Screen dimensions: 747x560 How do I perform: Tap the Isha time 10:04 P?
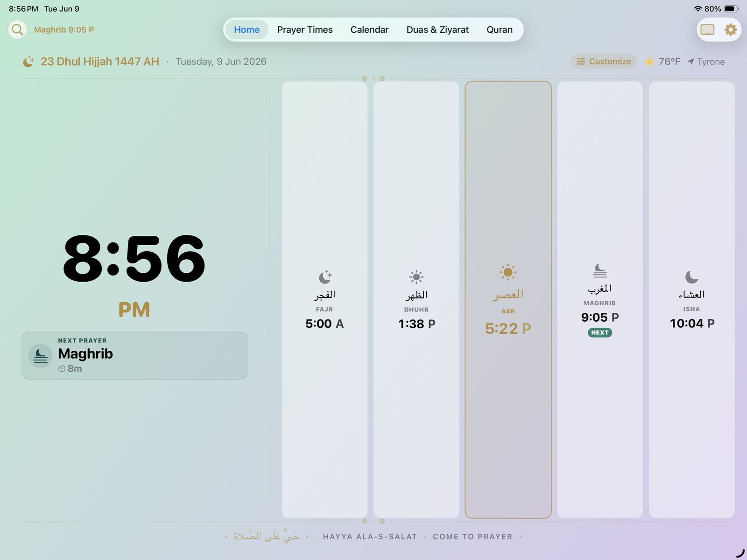(x=692, y=323)
